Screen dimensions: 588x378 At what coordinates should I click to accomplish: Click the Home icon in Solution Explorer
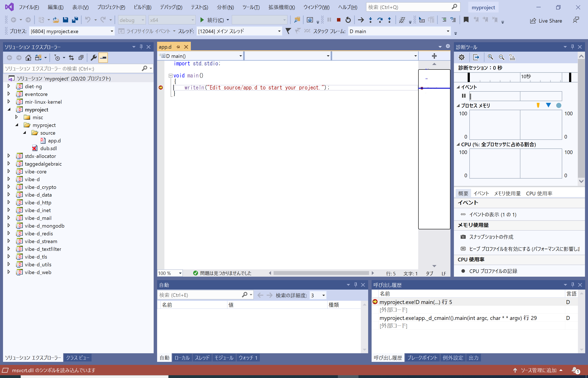tap(28, 58)
